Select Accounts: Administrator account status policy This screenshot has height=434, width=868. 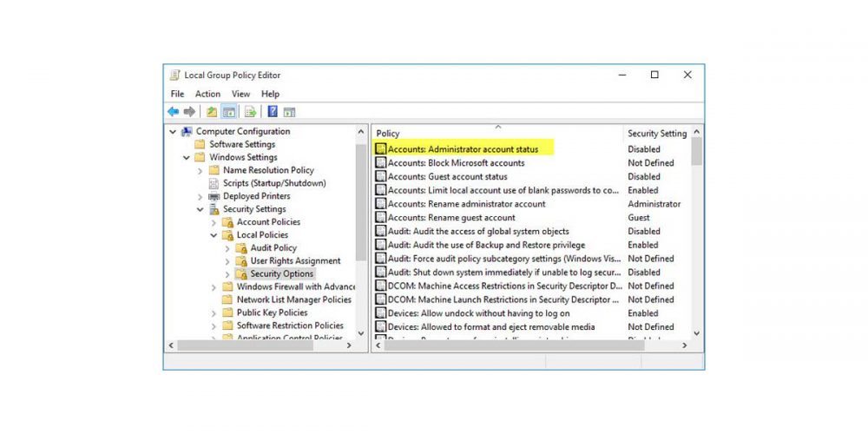(463, 149)
